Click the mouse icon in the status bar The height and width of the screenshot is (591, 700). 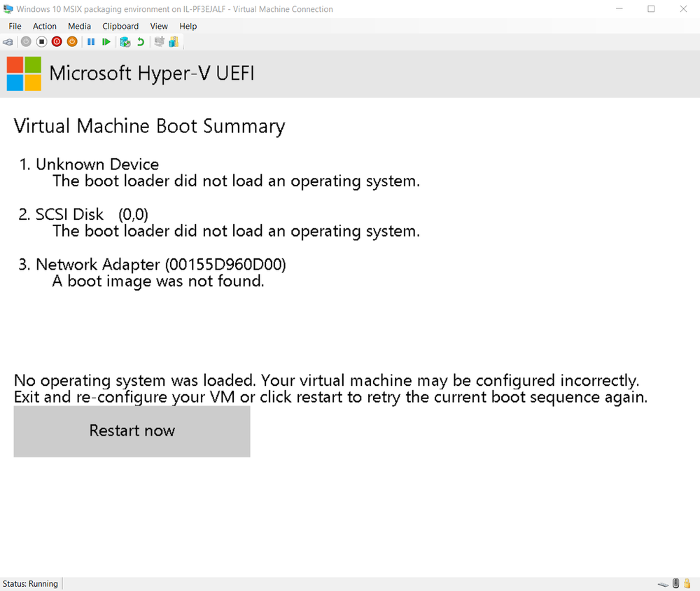(676, 583)
